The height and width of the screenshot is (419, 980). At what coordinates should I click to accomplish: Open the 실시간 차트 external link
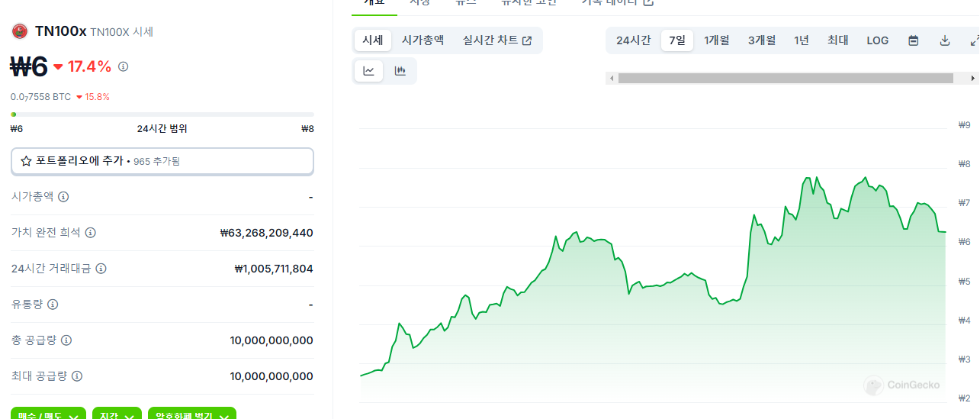click(496, 40)
